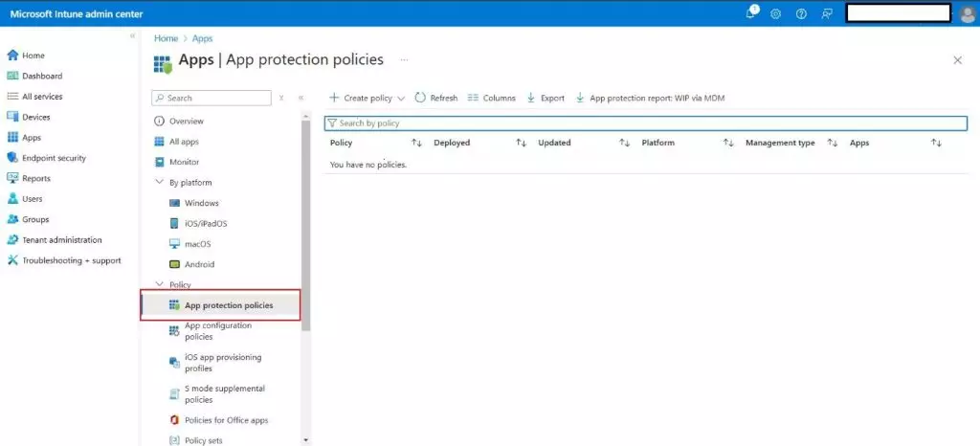Open iOS/iPadOS platform menu item
Viewport: 980px width, 446px height.
[205, 223]
